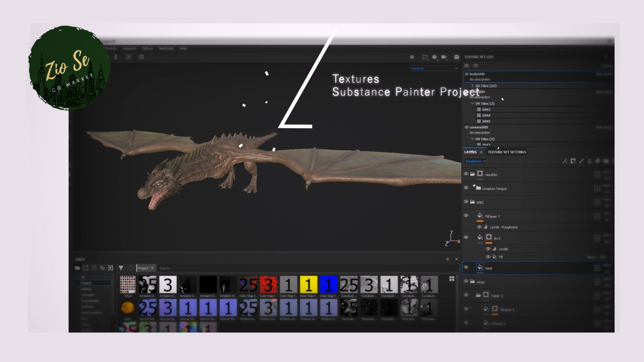Click the 3D cube display icon

(x=435, y=57)
